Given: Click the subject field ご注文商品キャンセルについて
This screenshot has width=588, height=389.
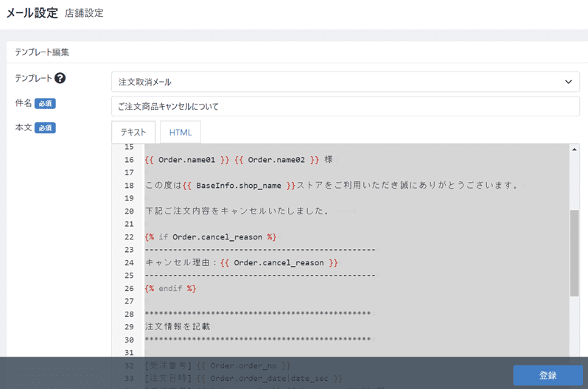Looking at the screenshot, I should (346, 107).
